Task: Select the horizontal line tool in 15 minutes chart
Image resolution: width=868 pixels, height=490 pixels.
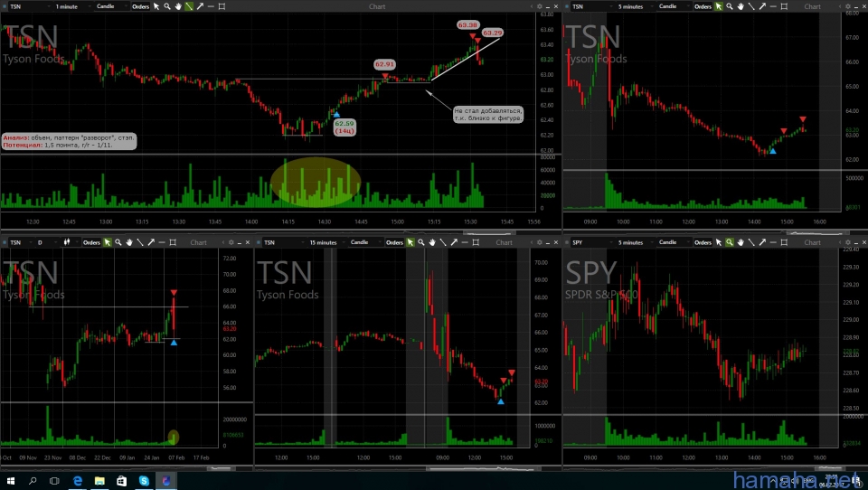Action: [465, 242]
